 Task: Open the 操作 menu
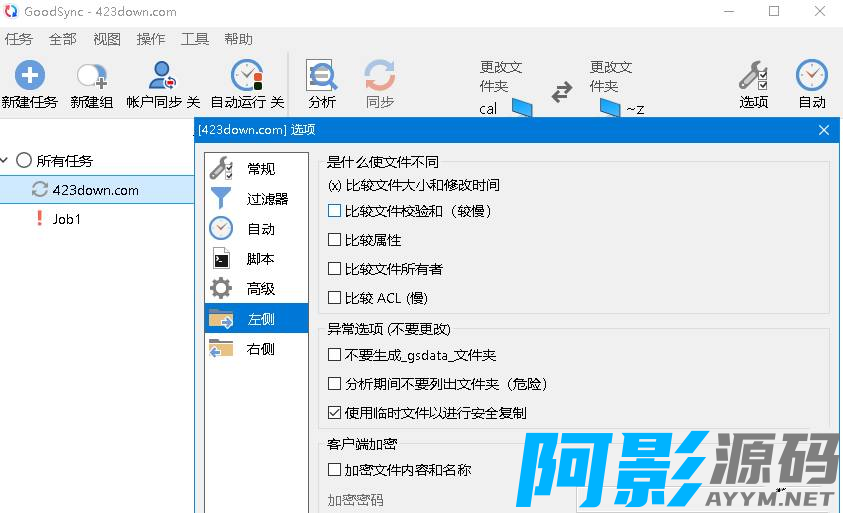tap(151, 39)
